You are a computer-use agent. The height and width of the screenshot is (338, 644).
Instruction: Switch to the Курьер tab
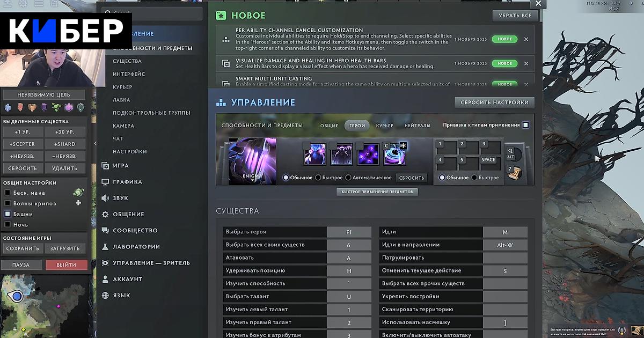point(384,126)
